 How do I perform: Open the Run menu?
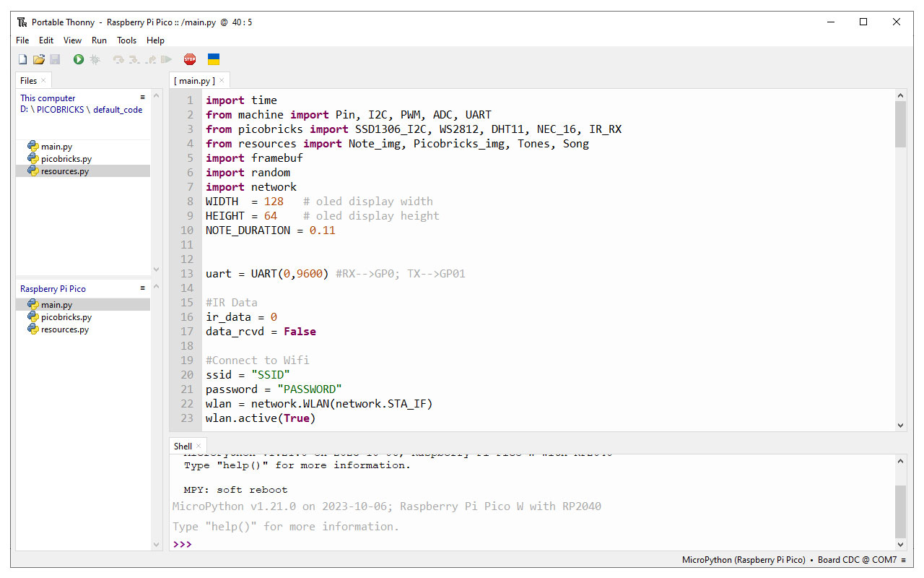click(99, 40)
